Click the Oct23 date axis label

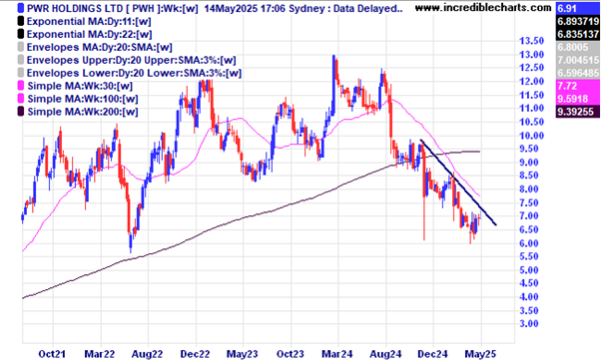click(x=291, y=354)
